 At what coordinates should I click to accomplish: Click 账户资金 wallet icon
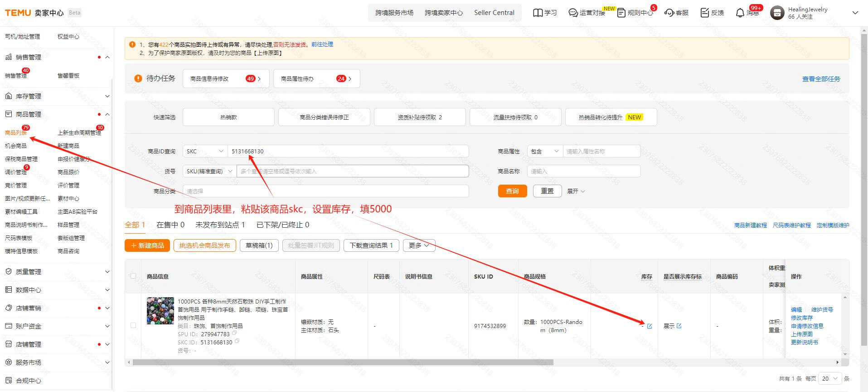[x=9, y=326]
